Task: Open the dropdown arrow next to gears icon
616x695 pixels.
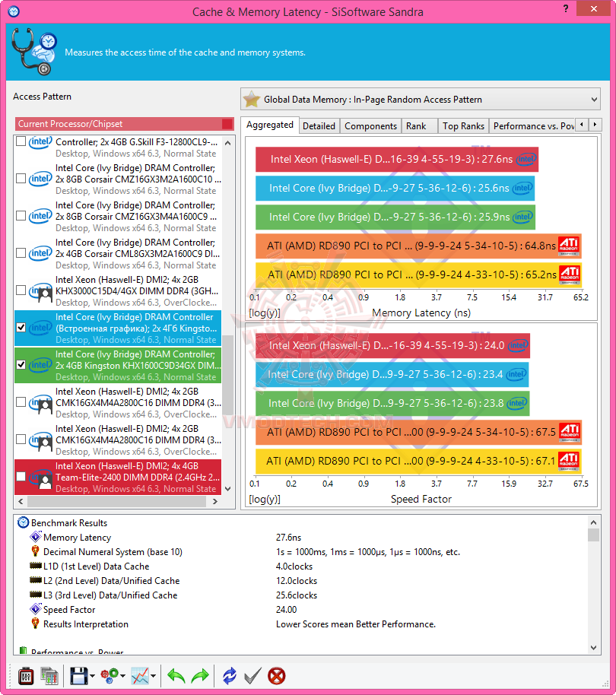Action: tap(122, 677)
